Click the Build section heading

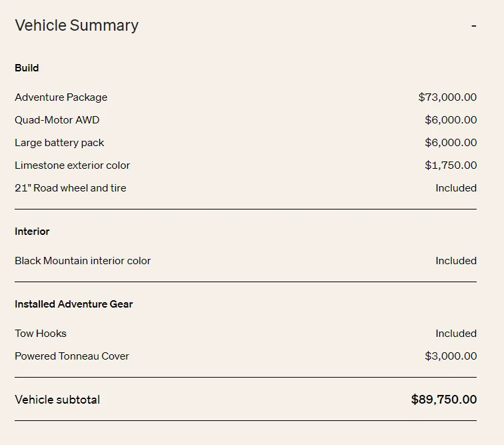coord(27,68)
